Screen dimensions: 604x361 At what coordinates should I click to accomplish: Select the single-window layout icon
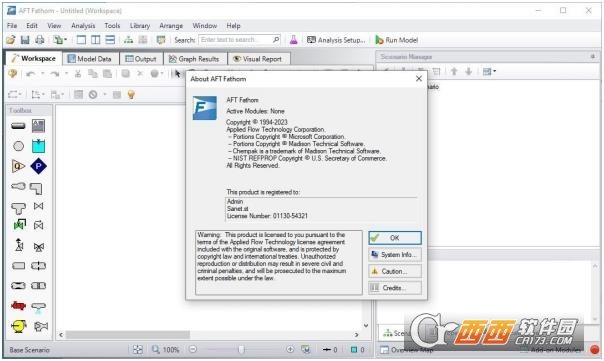(81, 40)
